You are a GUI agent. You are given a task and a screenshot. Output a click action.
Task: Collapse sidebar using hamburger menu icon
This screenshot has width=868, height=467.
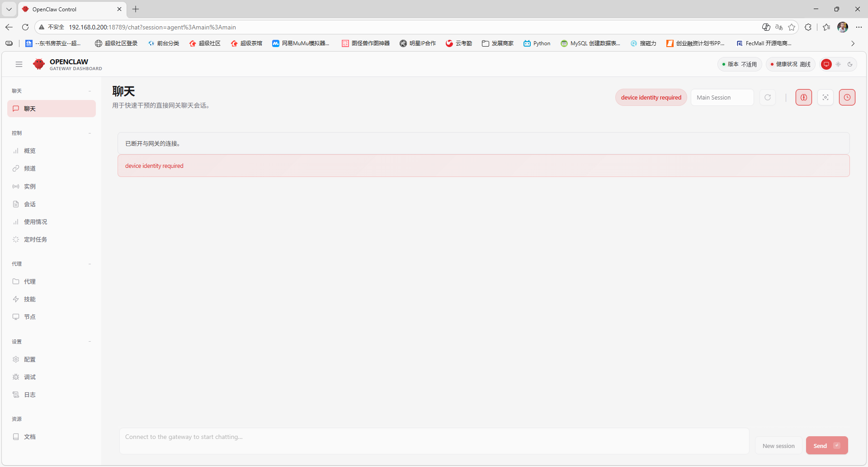tap(19, 64)
